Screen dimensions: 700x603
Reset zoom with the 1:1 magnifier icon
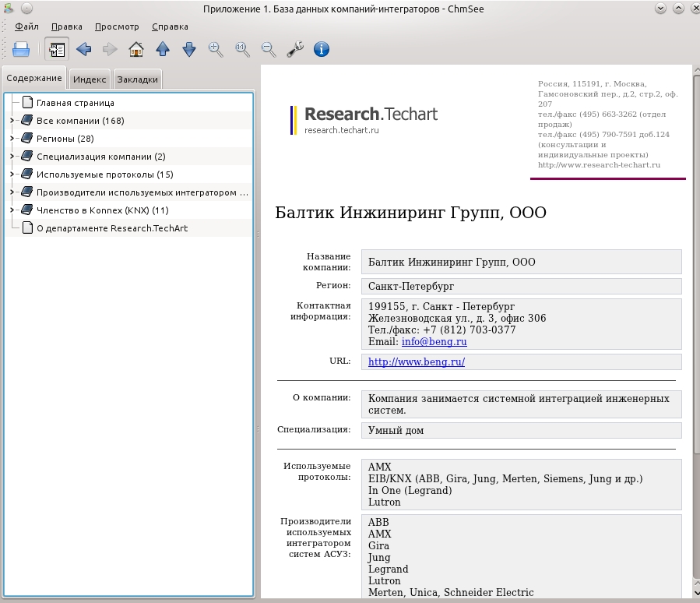click(x=242, y=49)
